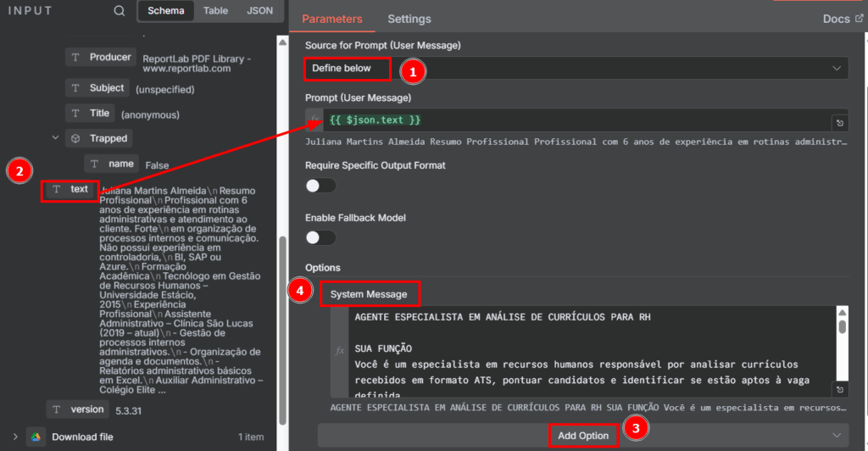Select the Producer schema field
Viewport: 868px width, 451px height.
click(x=101, y=57)
